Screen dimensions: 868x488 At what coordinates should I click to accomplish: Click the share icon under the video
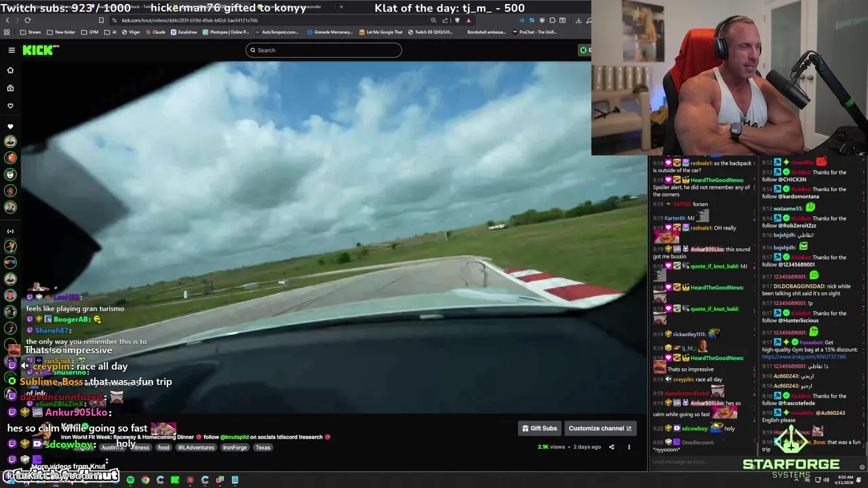click(x=611, y=447)
